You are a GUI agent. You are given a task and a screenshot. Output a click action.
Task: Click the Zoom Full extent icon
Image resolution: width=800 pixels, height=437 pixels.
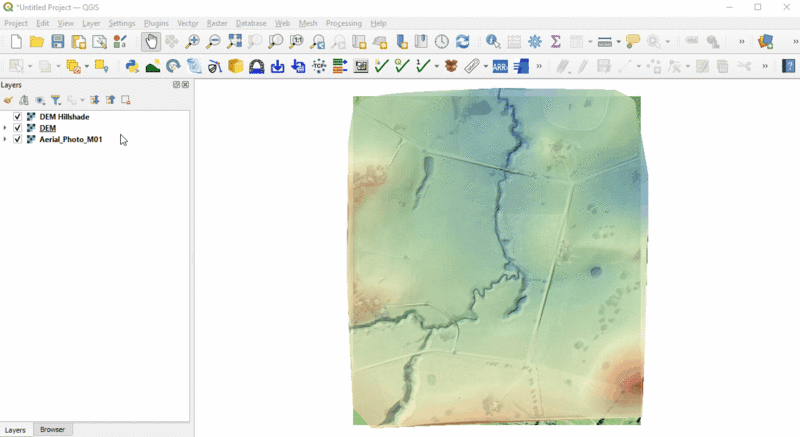click(234, 42)
